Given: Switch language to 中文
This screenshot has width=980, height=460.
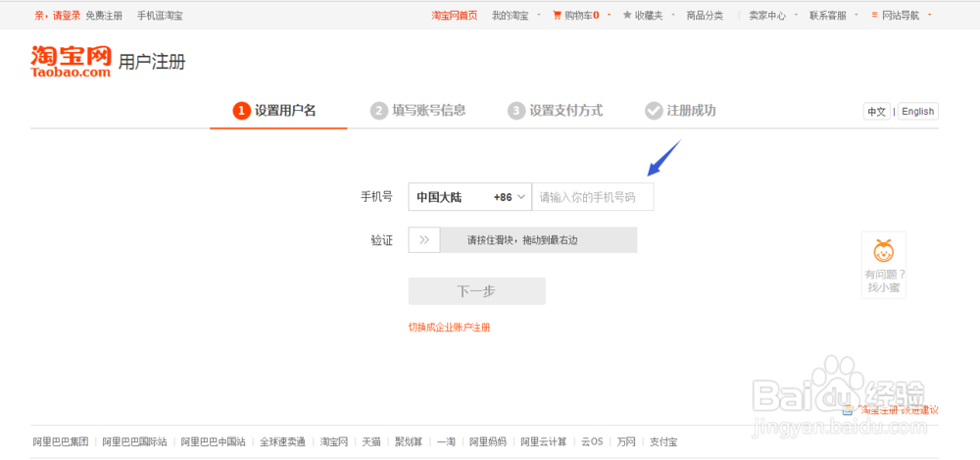Looking at the screenshot, I should click(877, 112).
